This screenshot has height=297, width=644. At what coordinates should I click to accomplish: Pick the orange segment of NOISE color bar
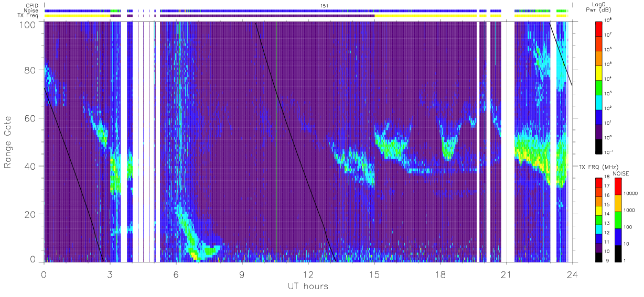(617, 202)
